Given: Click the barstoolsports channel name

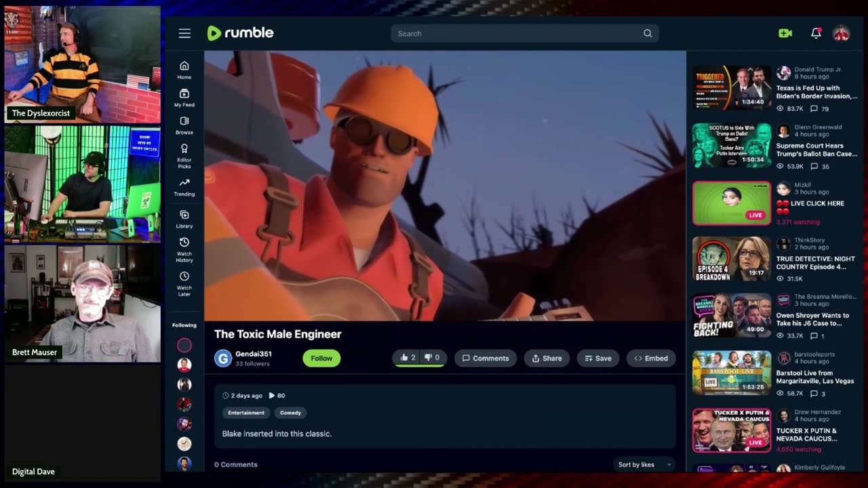Looking at the screenshot, I should pyautogui.click(x=814, y=354).
